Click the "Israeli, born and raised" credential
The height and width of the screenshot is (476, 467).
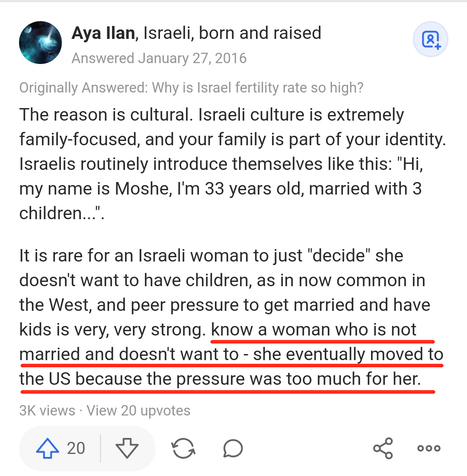pos(232,33)
